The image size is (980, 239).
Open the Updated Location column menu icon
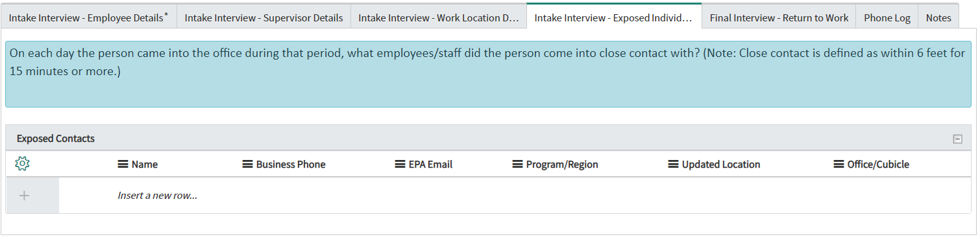click(673, 165)
